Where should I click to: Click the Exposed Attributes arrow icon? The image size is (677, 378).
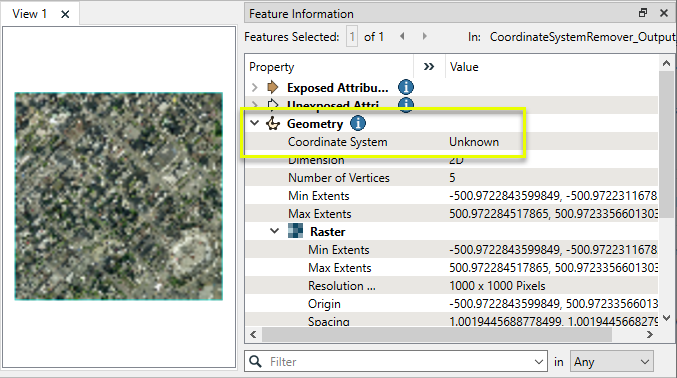(272, 87)
